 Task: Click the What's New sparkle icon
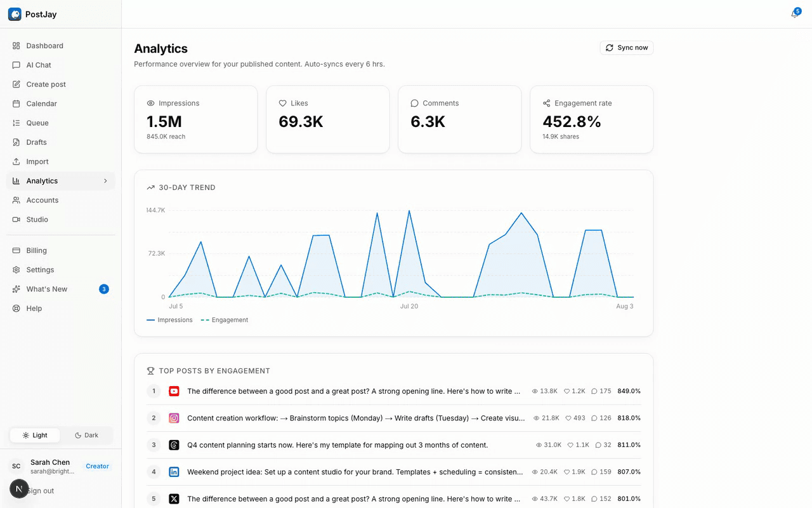click(16, 289)
